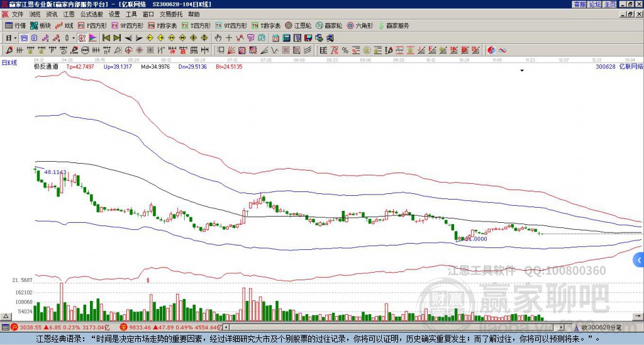This screenshot has width=644, height=345.
Task: Step chart right with black right arrow
Action: 139,38
